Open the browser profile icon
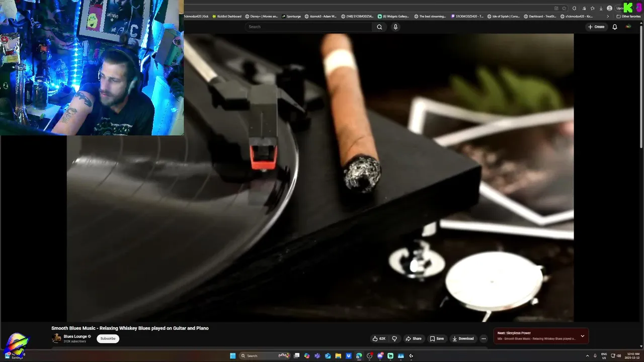 click(609, 8)
